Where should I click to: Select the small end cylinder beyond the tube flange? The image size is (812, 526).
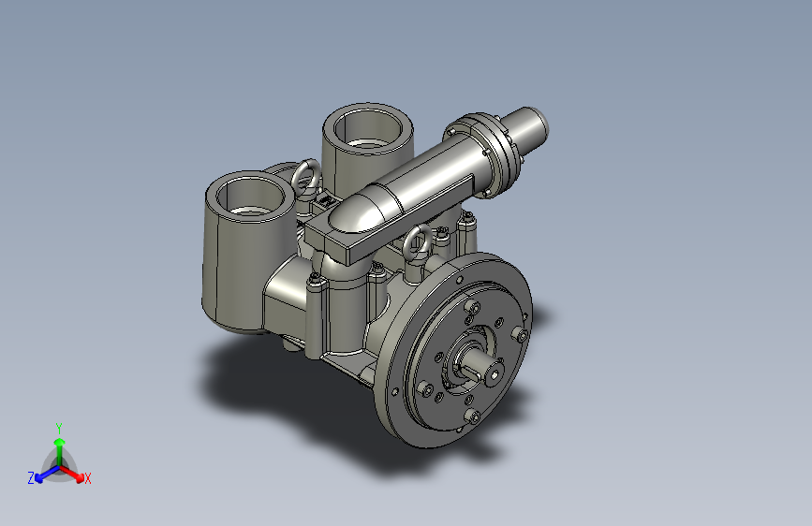click(x=525, y=128)
